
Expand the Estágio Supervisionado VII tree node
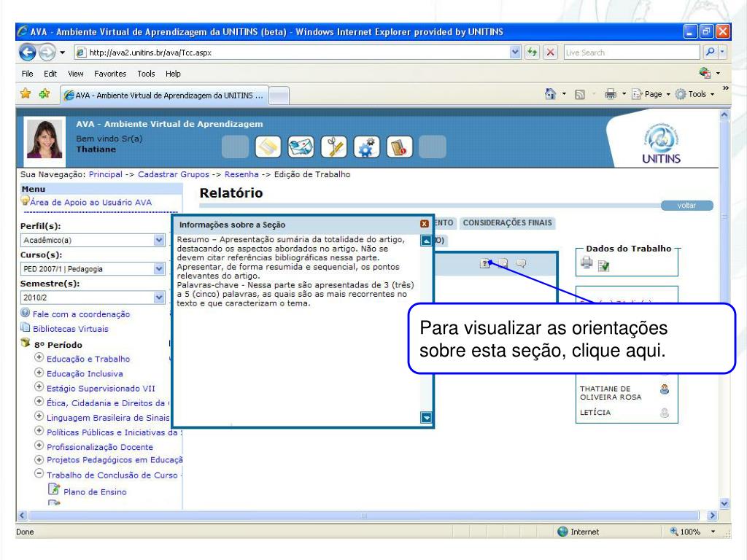pyautogui.click(x=39, y=386)
